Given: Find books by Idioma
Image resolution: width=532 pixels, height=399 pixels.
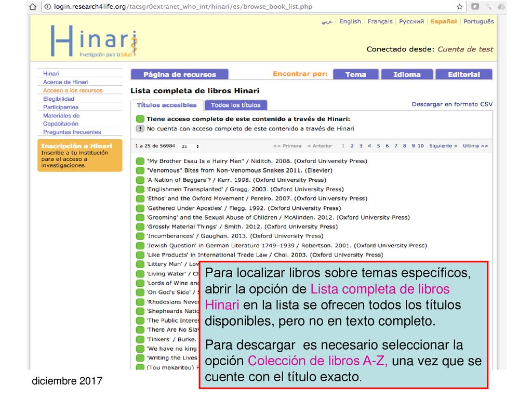Looking at the screenshot, I should [x=407, y=74].
